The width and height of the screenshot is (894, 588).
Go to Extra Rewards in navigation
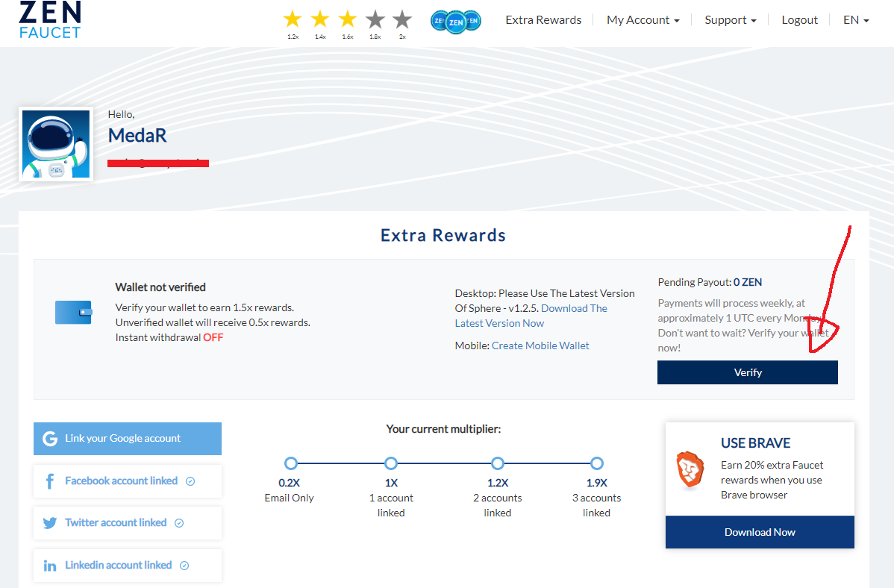[x=543, y=20]
